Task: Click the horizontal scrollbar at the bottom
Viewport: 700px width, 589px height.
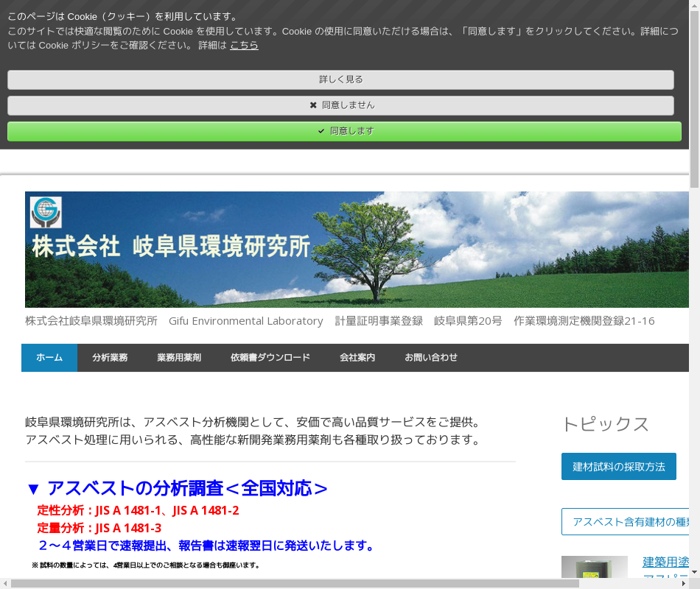Action: pos(295,583)
